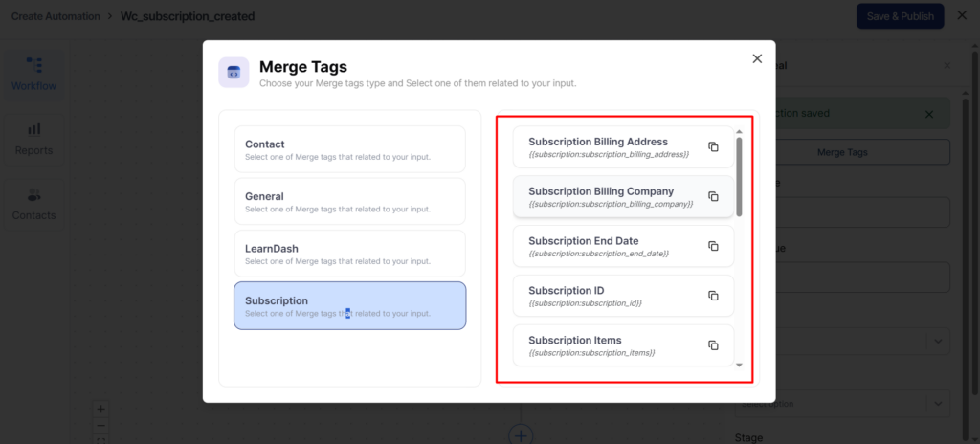
Task: Click the Merge Tags button in side panel
Action: (842, 152)
